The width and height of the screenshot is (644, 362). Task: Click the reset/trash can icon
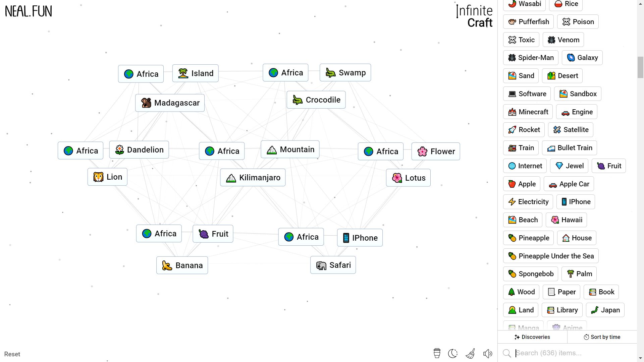437,353
